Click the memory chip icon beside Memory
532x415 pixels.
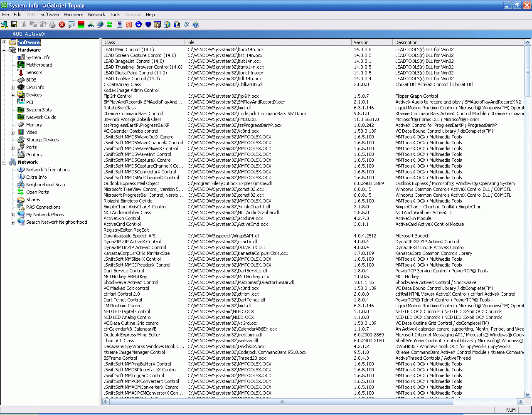click(x=21, y=125)
